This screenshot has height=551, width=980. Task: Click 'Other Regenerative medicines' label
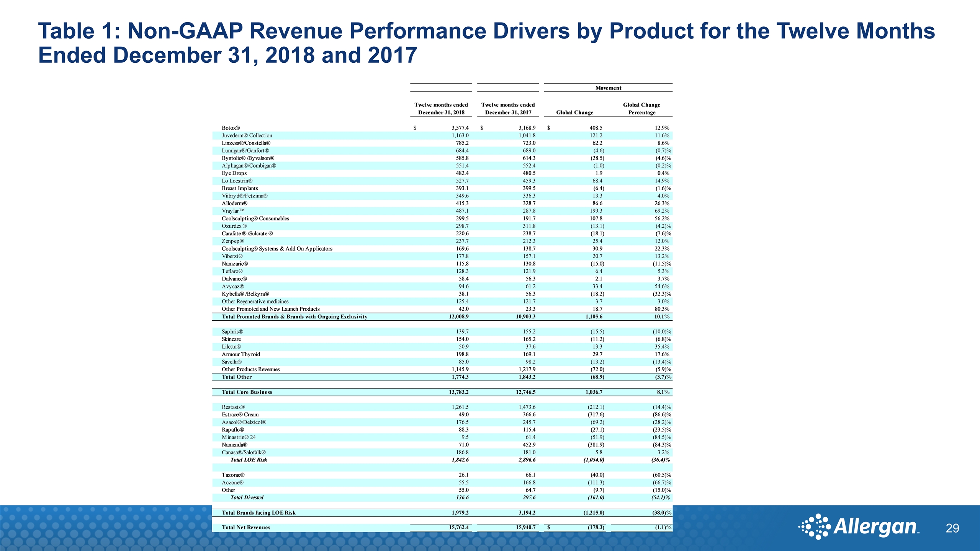tap(255, 302)
